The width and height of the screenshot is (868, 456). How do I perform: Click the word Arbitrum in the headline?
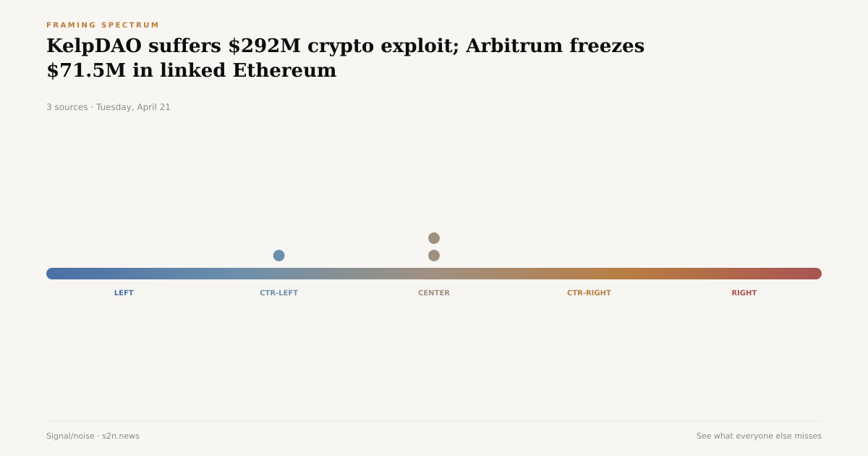pyautogui.click(x=513, y=46)
